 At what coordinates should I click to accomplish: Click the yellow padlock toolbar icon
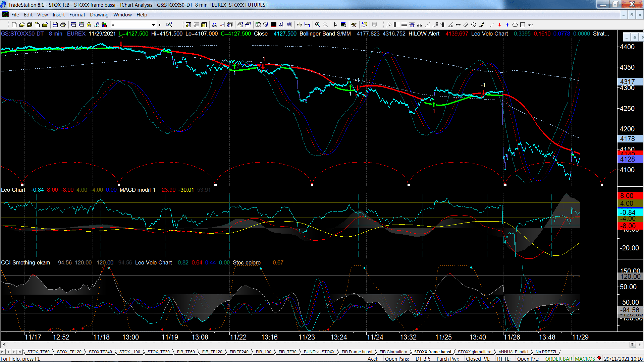click(x=89, y=25)
